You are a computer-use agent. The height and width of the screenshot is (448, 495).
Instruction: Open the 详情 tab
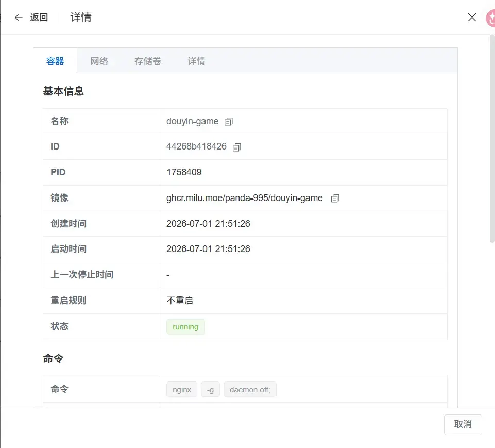(x=196, y=61)
